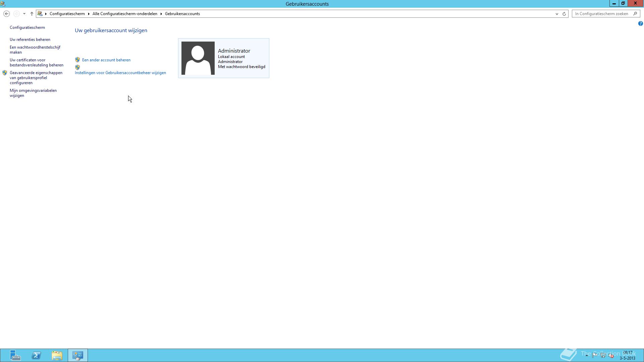Click the Lokaal account text
644x362 pixels.
[x=231, y=57]
